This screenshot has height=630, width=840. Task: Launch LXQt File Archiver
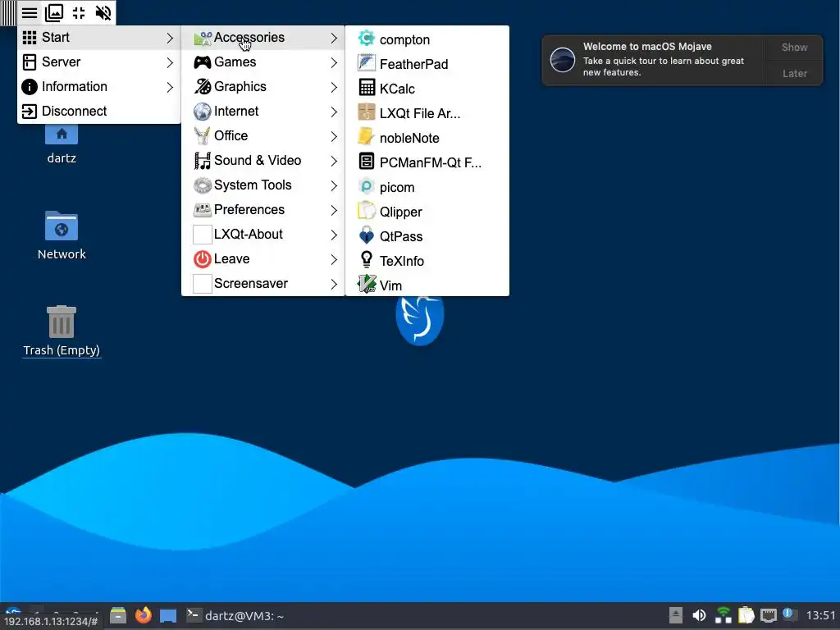pos(427,113)
